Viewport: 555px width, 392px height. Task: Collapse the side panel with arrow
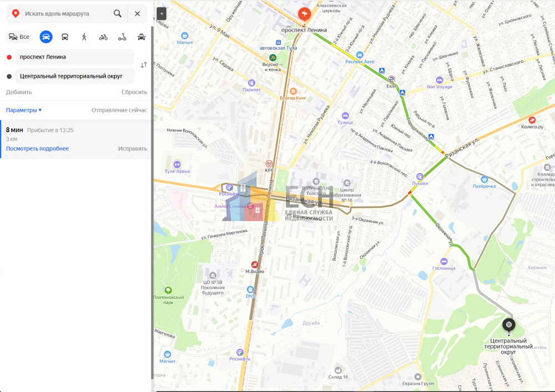(x=161, y=13)
